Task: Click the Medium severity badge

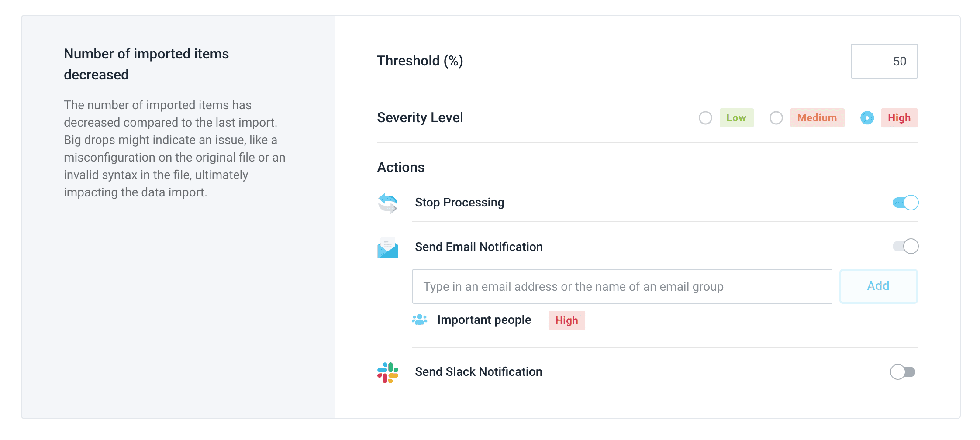Action: [x=817, y=118]
